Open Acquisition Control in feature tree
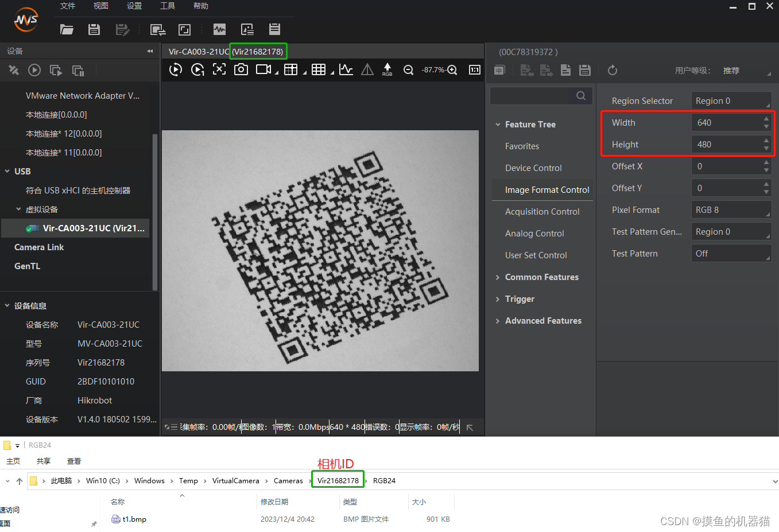779x532 pixels. point(542,212)
